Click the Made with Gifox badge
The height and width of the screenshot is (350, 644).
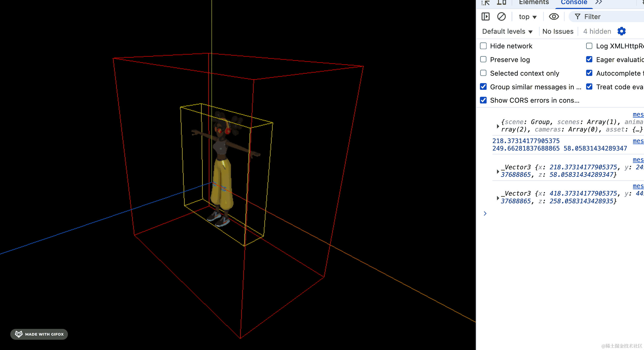click(x=39, y=334)
